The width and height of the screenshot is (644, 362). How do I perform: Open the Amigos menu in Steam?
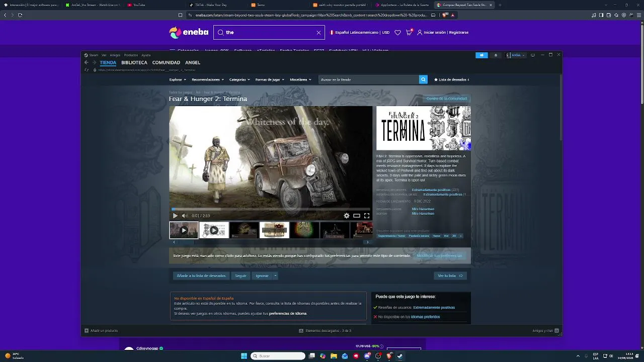point(115,55)
